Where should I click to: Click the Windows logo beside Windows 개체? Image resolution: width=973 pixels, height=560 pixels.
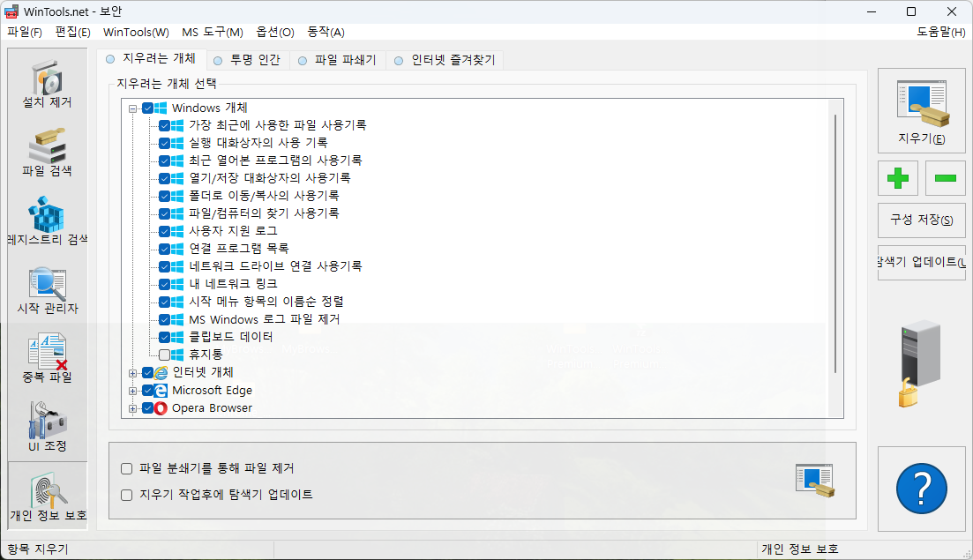161,108
